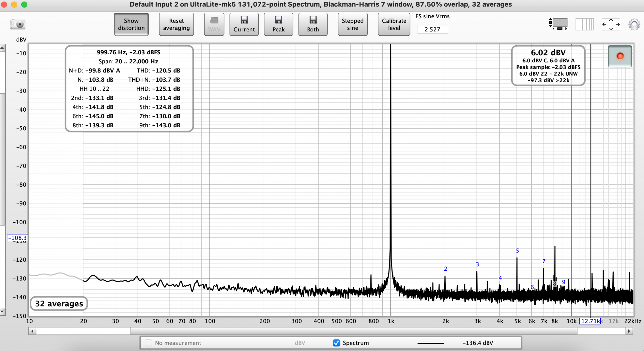Stop the red record button
Viewport: 644px width, 351px height.
[x=620, y=56]
